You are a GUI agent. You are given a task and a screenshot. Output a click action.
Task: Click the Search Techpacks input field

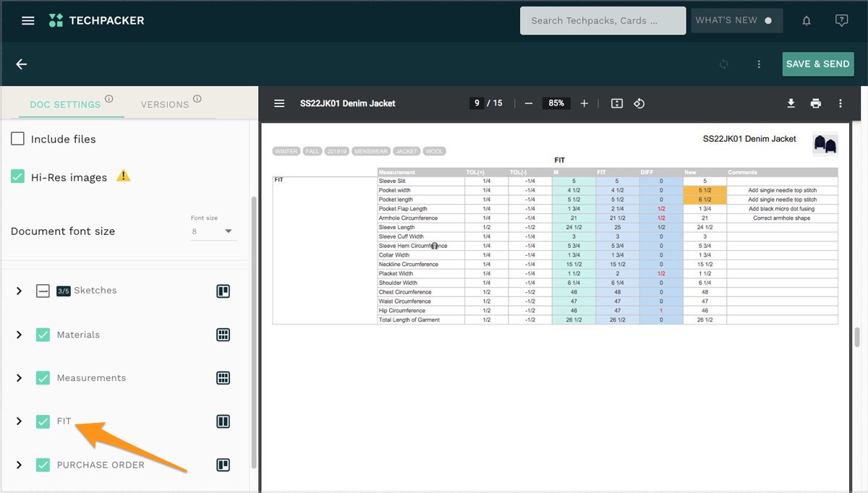[x=603, y=20]
